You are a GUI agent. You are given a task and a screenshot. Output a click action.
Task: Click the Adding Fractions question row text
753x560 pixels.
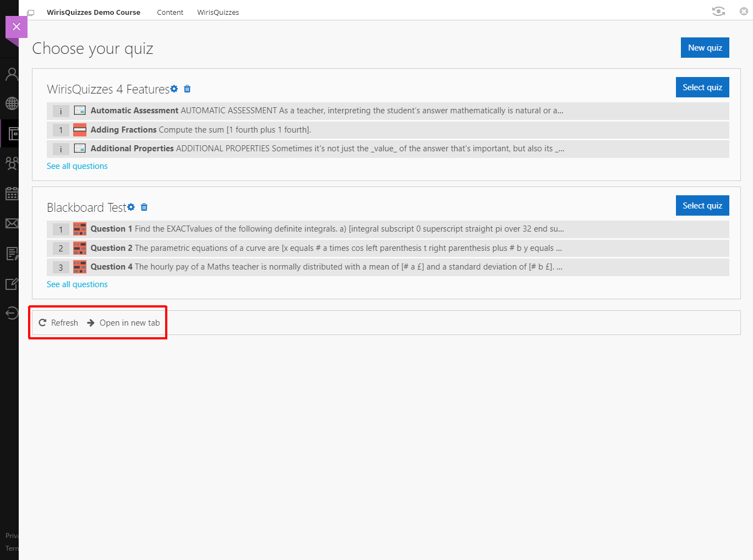[x=201, y=130]
